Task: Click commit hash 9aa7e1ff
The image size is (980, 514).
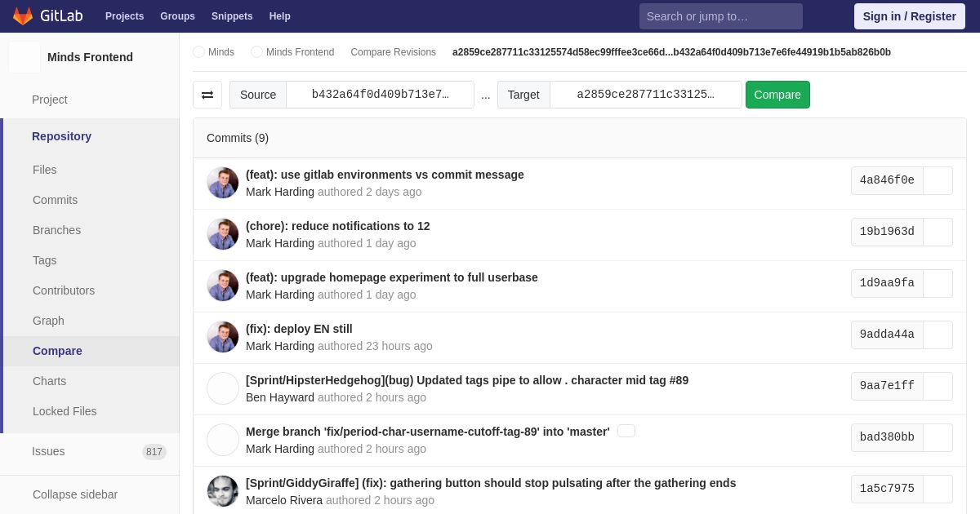Action: coord(887,386)
